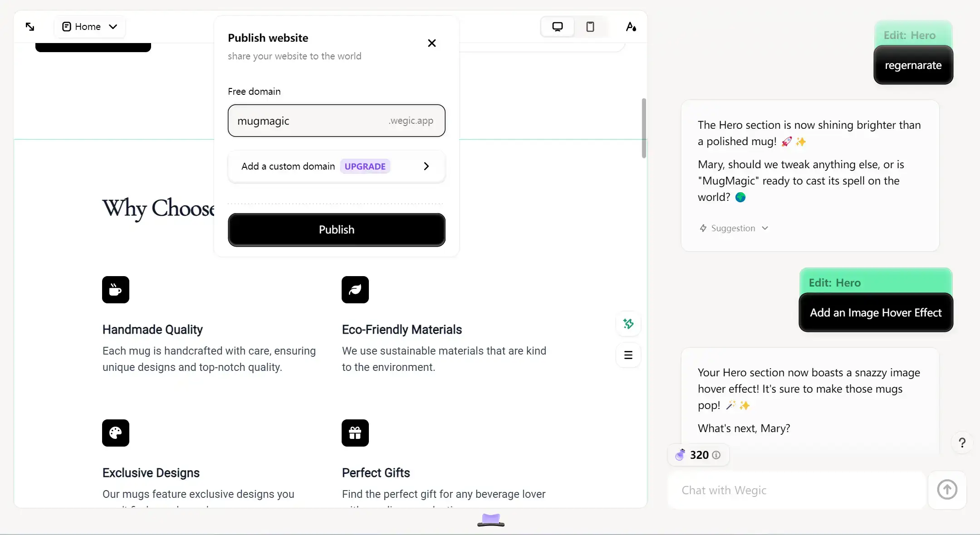Select the mobile preview icon
Screen dimensions: 980x535
point(590,26)
